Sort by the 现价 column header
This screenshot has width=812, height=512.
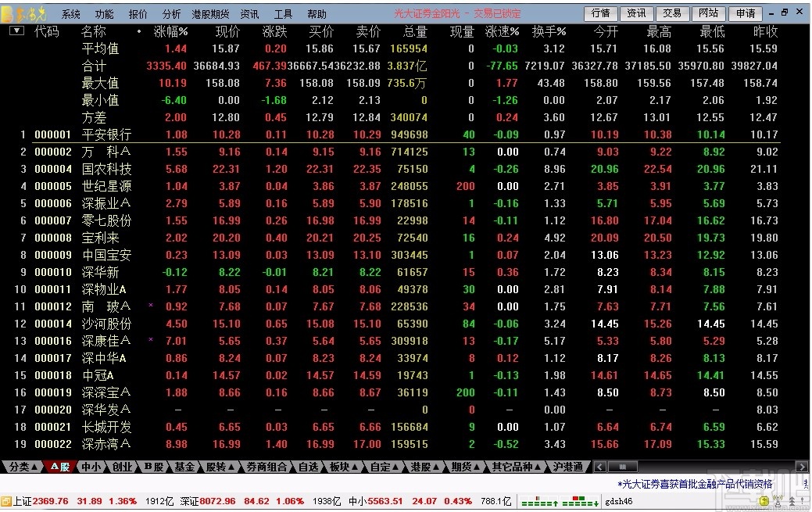(x=227, y=31)
